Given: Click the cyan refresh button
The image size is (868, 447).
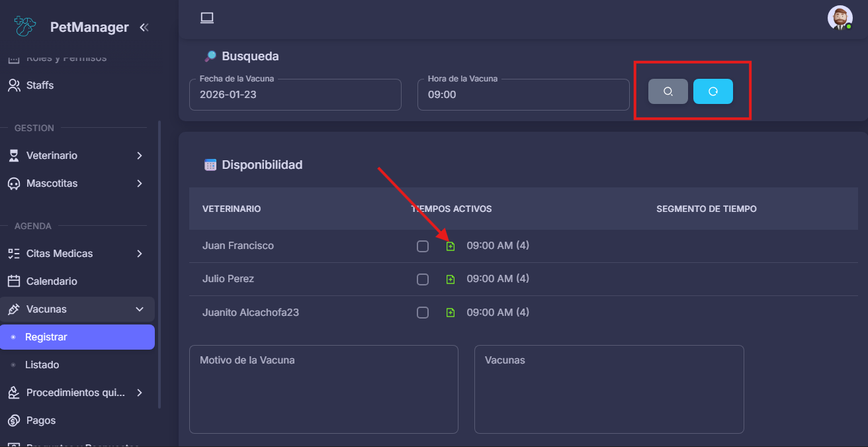Looking at the screenshot, I should [713, 91].
